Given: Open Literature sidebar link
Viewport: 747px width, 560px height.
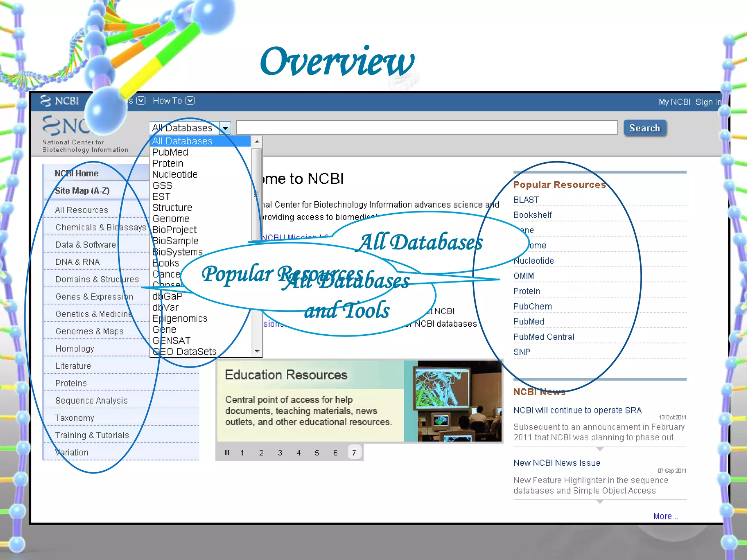Looking at the screenshot, I should click(73, 366).
